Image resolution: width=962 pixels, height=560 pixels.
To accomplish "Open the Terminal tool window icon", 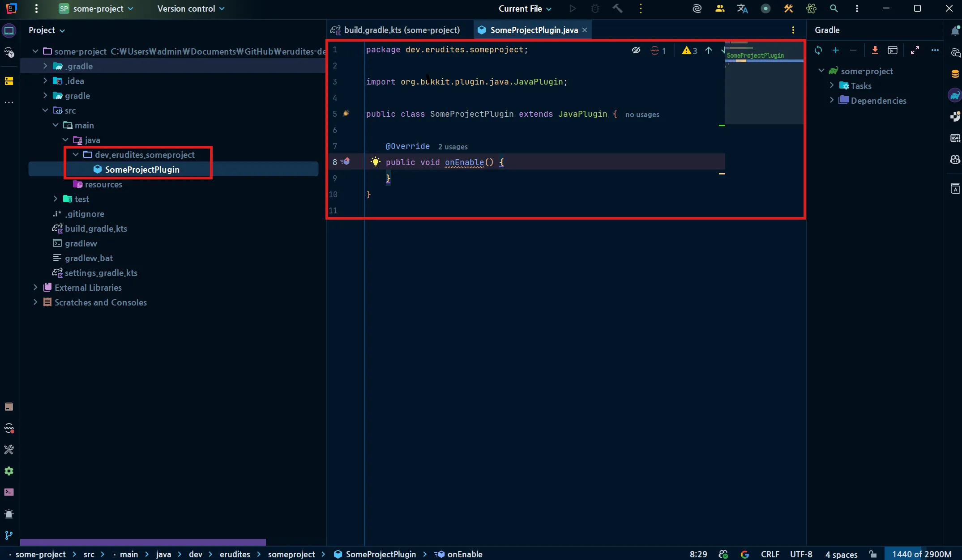I will tap(9, 492).
